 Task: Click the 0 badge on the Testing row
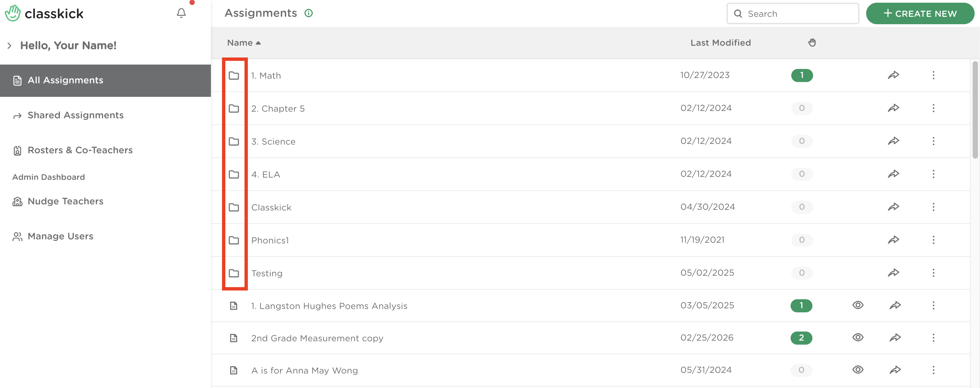tap(802, 273)
